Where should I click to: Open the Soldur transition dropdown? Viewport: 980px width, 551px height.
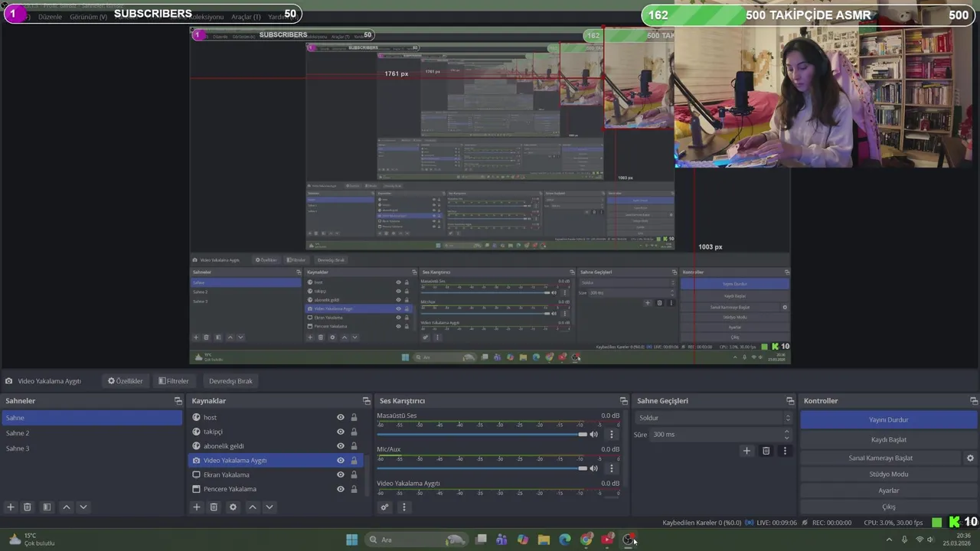[713, 418]
